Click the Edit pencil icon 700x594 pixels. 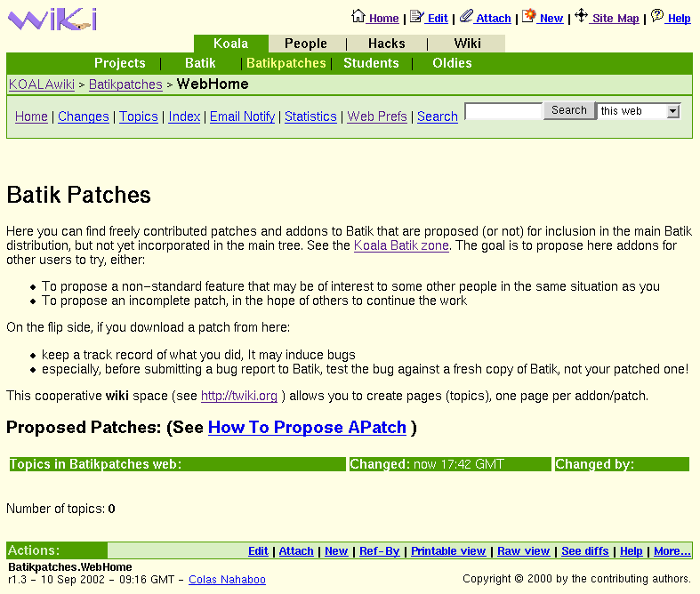tap(416, 16)
